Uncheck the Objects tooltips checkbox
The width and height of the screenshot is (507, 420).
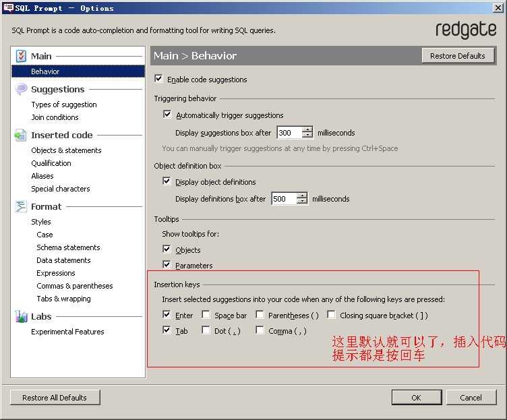tap(167, 249)
